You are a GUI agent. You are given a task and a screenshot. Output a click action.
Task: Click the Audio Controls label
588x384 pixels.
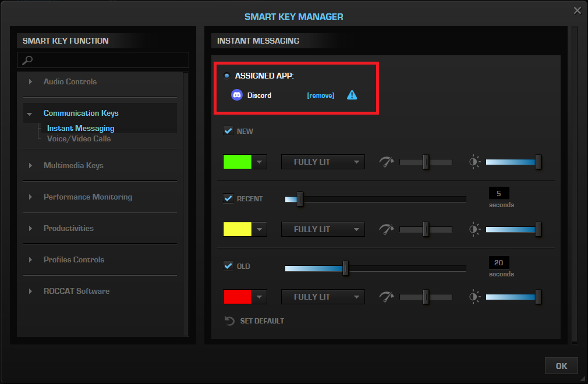[70, 81]
